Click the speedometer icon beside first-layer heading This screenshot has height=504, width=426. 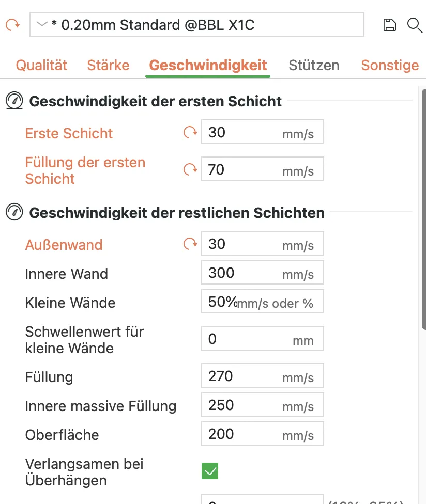pyautogui.click(x=14, y=101)
